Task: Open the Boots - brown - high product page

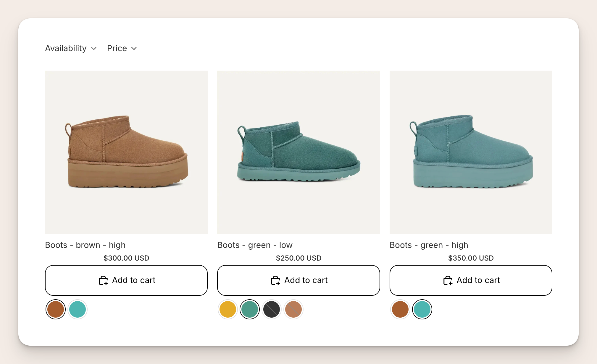Action: [85, 245]
